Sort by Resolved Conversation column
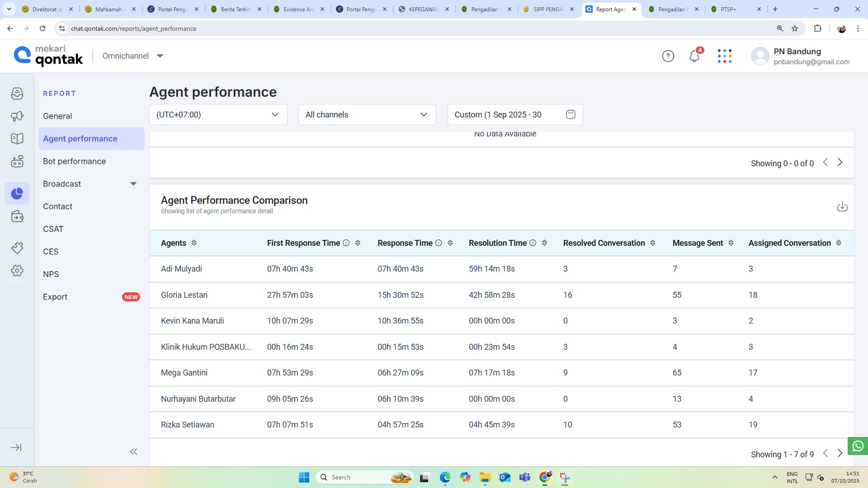868x488 pixels. pos(652,243)
